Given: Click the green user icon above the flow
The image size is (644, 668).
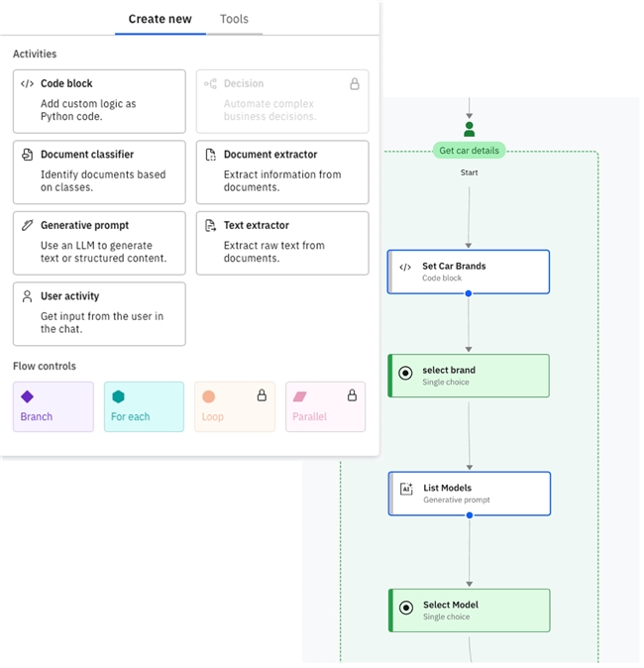Looking at the screenshot, I should 469,129.
